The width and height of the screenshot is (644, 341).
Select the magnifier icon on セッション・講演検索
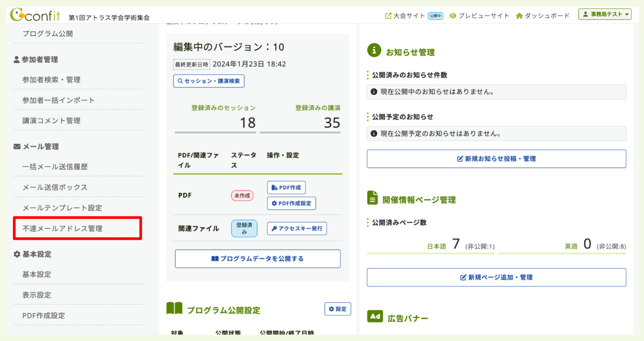180,81
